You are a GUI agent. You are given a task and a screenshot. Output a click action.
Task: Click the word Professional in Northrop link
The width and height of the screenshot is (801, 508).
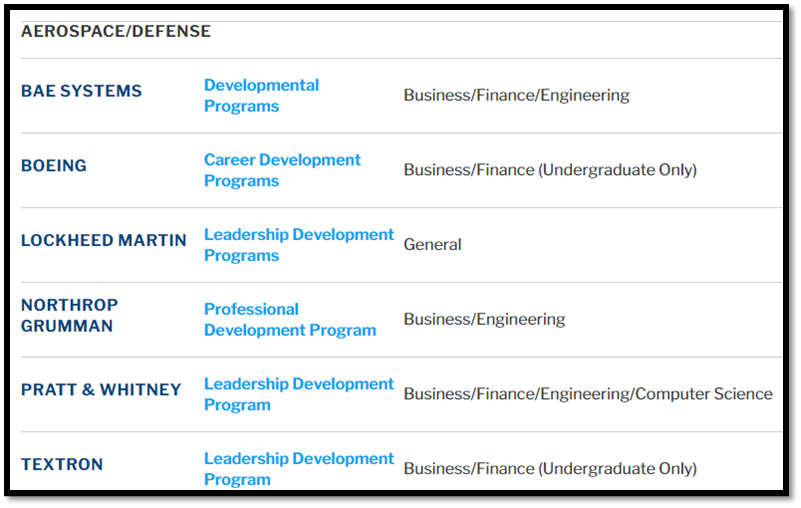(251, 309)
